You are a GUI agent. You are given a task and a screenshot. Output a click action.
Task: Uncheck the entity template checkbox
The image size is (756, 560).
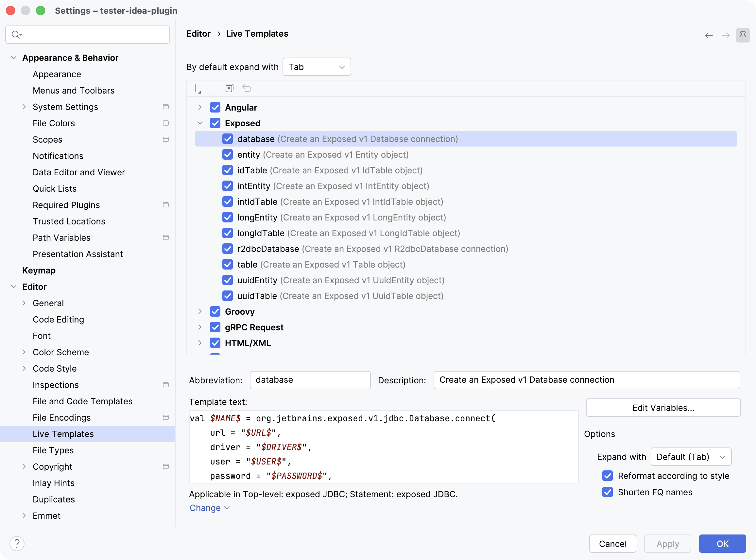[228, 155]
